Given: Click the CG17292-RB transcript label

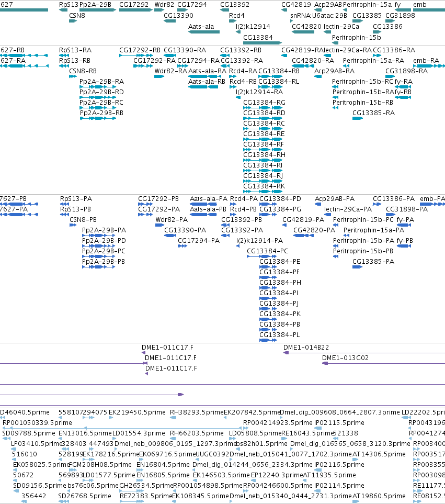Looking at the screenshot, I should (x=140, y=50).
